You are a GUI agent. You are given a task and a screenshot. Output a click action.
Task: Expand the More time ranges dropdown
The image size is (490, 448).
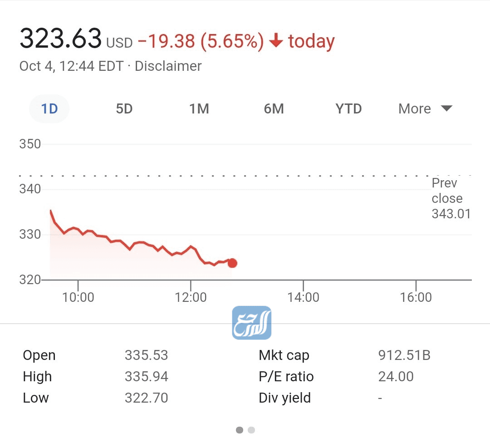point(415,109)
